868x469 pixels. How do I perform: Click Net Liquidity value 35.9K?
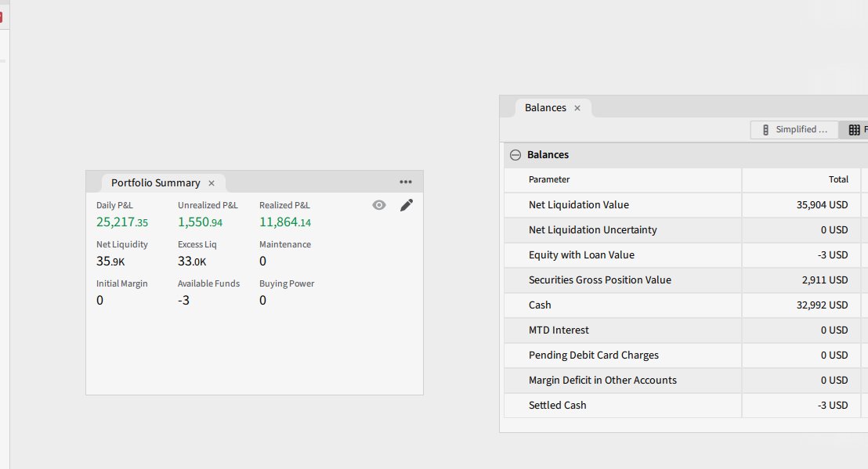click(110, 262)
